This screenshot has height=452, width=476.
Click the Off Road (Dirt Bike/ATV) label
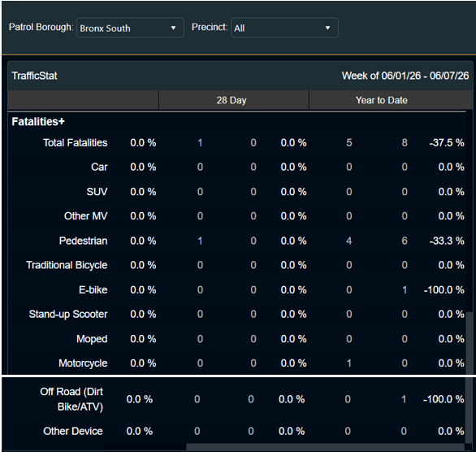pyautogui.click(x=71, y=399)
